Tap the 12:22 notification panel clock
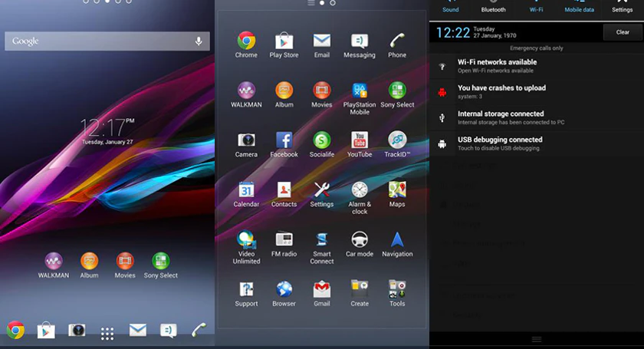This screenshot has height=349, width=644. [x=453, y=32]
